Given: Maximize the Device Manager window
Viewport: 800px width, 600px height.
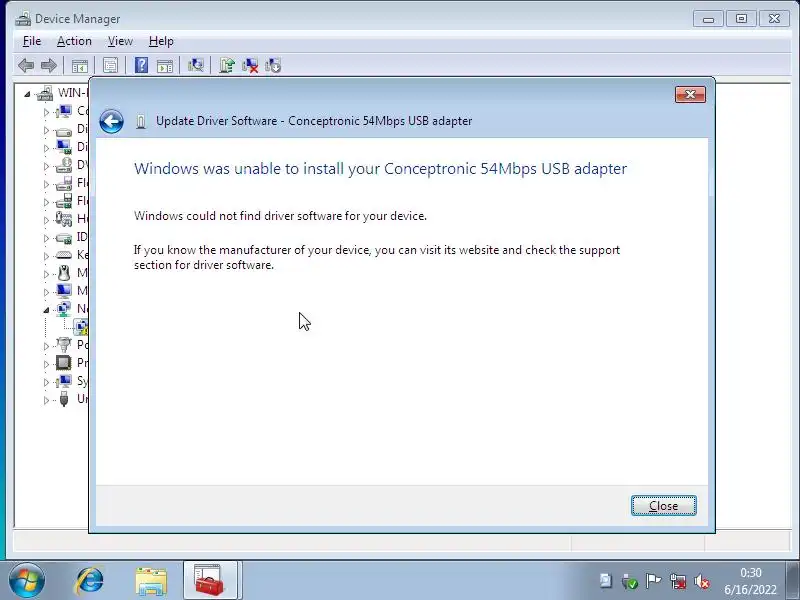Looking at the screenshot, I should [x=741, y=19].
